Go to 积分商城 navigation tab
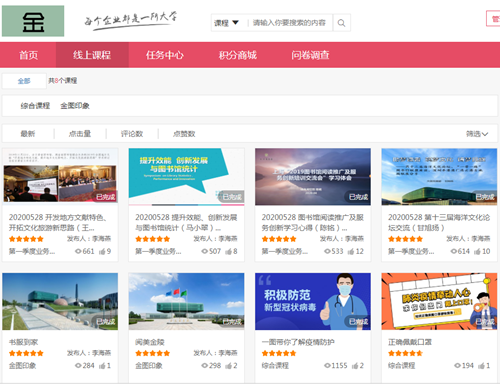 [238, 55]
